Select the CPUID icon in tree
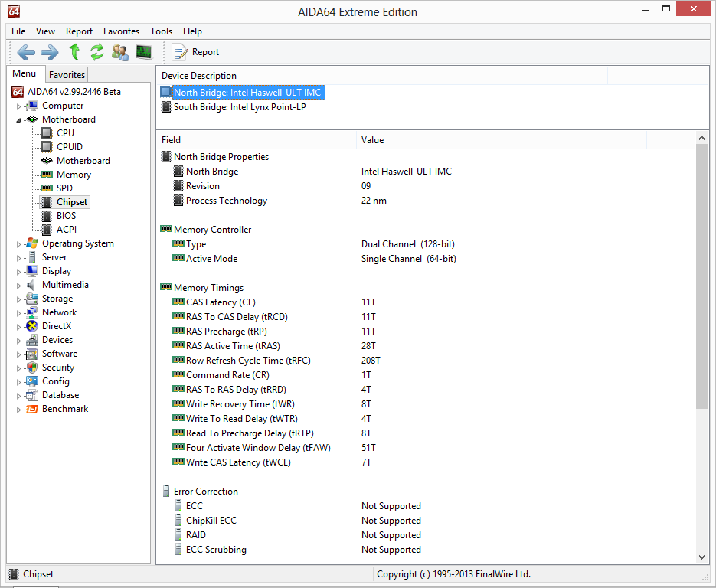This screenshot has width=716, height=588. point(46,146)
